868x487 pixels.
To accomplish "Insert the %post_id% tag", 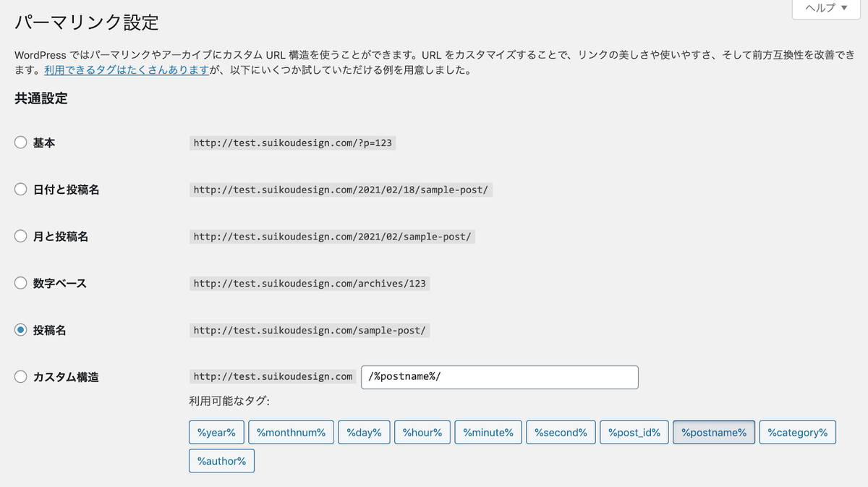I will 634,433.
